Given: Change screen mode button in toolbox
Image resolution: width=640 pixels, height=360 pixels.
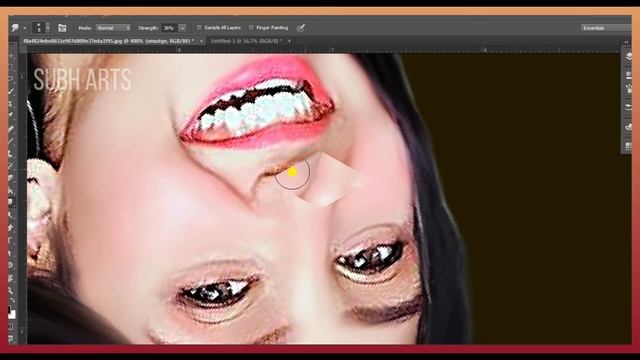Looking at the screenshot, I should 12,338.
